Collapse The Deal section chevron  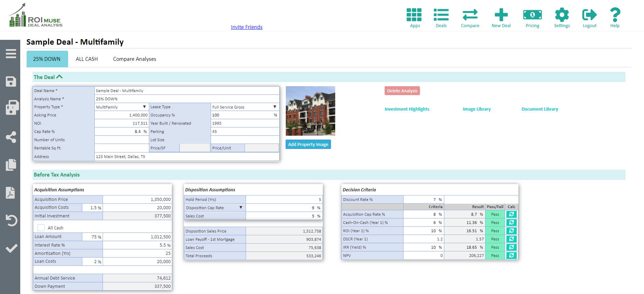click(x=59, y=77)
